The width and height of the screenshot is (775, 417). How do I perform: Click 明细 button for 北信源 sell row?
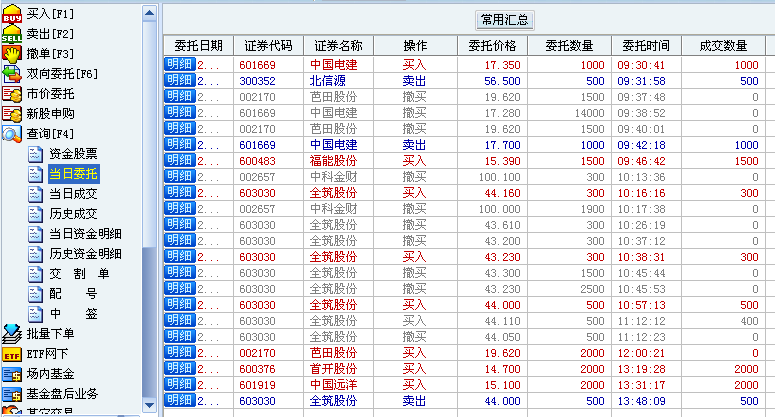pos(179,81)
